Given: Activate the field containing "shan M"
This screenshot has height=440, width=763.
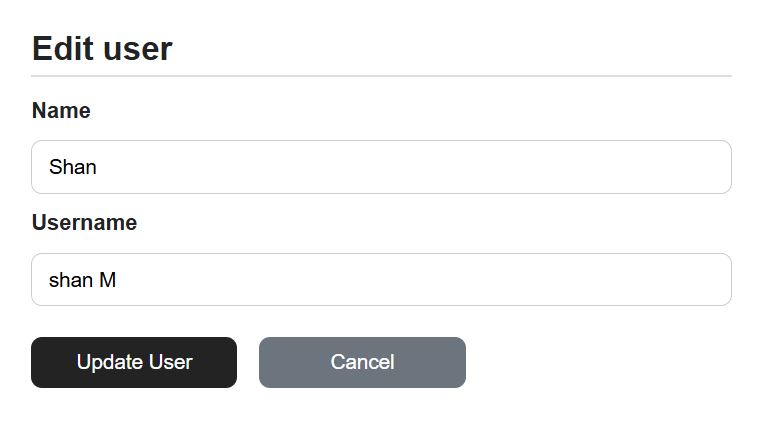Looking at the screenshot, I should [381, 280].
